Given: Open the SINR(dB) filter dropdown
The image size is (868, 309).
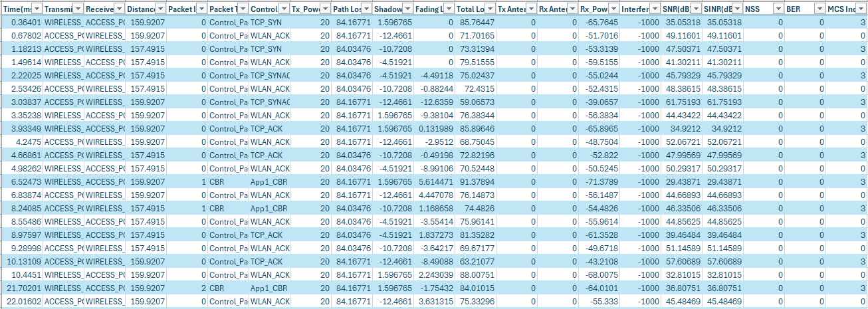Looking at the screenshot, I should coord(736,9).
